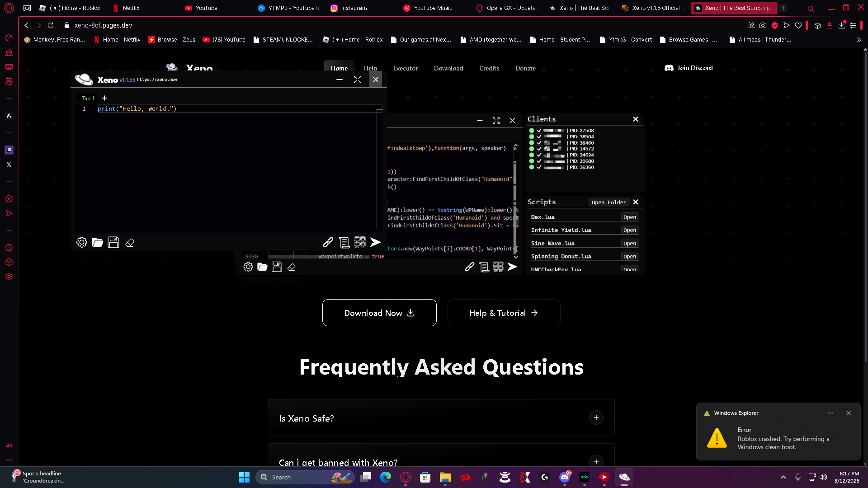The width and height of the screenshot is (868, 488).
Task: Toggle checkbox for client PID: 27508
Action: tap(539, 131)
